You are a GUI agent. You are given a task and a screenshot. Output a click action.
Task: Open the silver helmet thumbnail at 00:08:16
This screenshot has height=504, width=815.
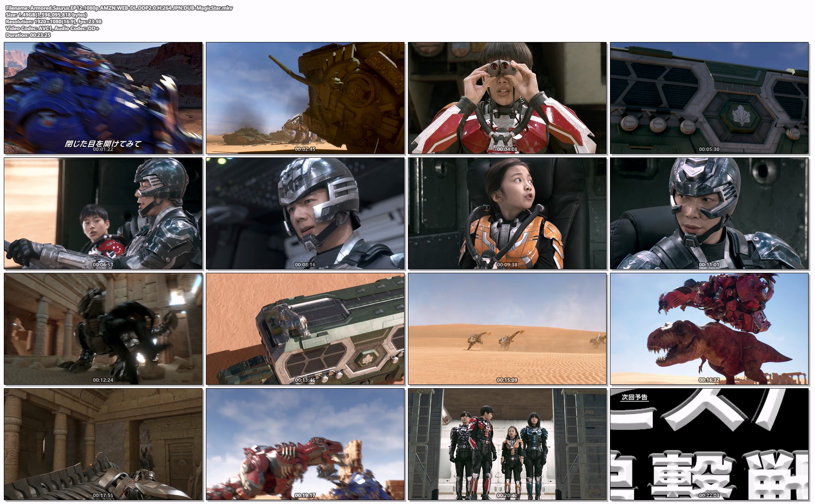tap(305, 213)
